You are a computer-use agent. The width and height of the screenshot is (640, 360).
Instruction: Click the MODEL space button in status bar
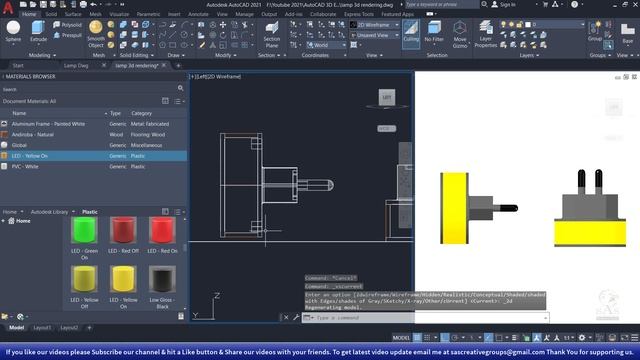pyautogui.click(x=401, y=338)
